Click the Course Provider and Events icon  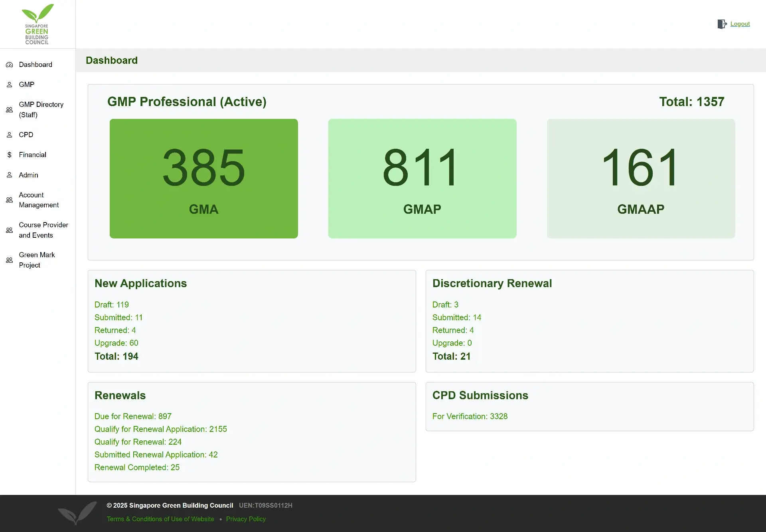9,230
